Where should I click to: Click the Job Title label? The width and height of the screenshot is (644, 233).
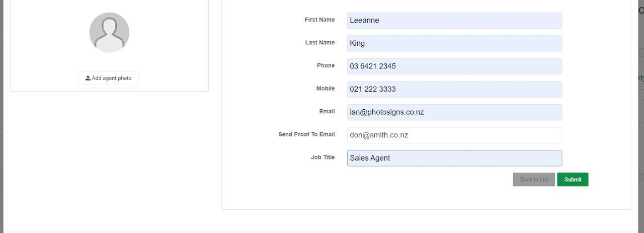coord(323,158)
